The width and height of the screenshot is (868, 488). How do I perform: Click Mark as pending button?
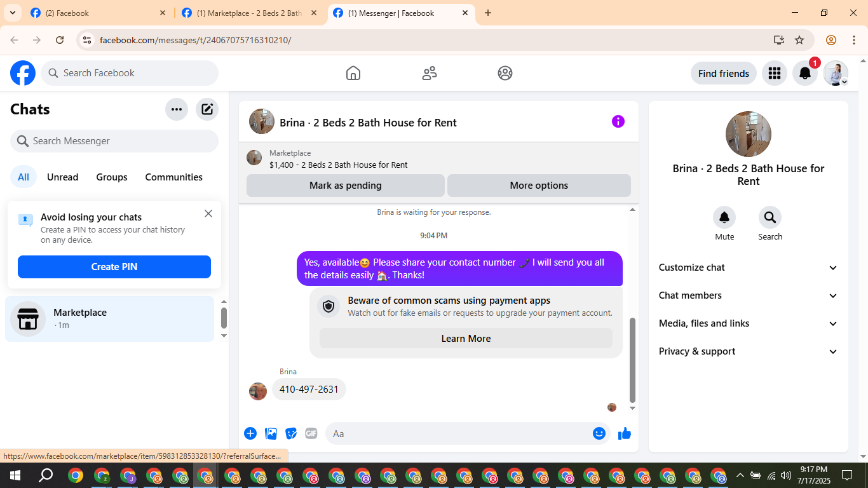coord(346,186)
